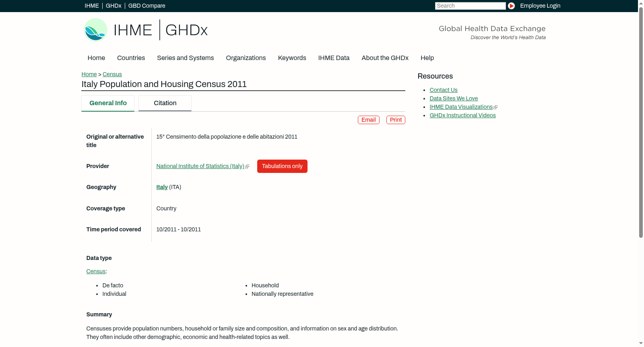Click the 'Resources' sidebar heading
644x347 pixels.
435,77
